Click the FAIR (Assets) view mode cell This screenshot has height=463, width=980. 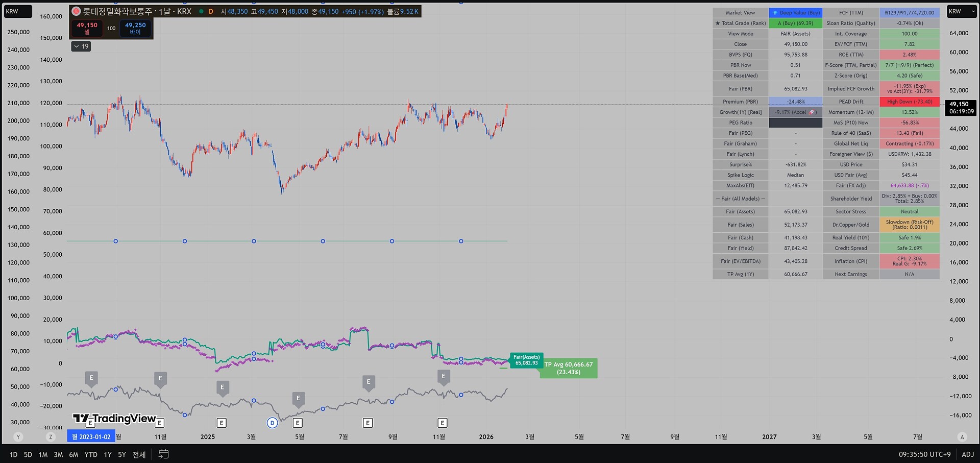coord(796,34)
